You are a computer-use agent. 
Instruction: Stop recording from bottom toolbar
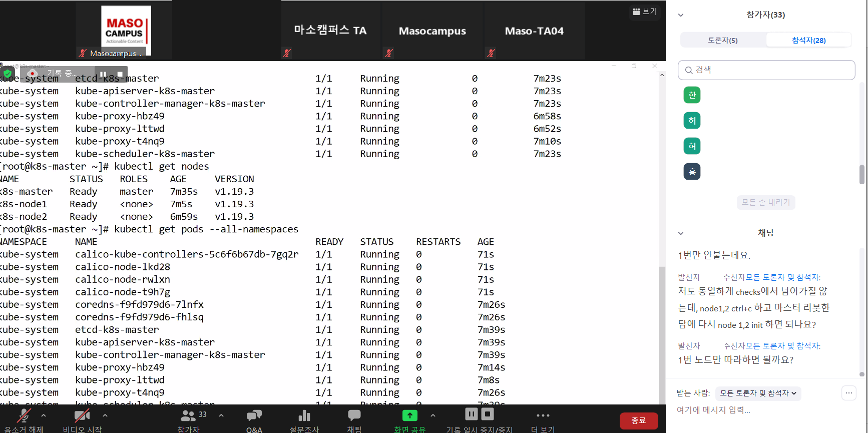(488, 414)
